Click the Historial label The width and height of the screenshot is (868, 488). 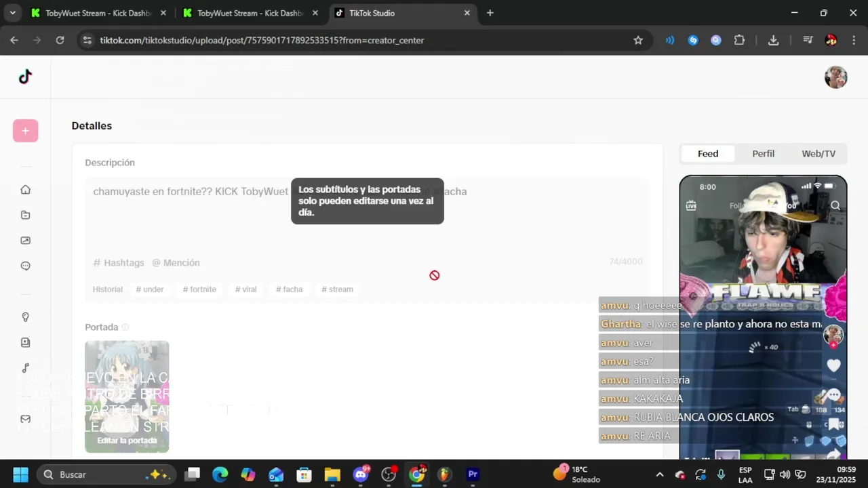[107, 289]
